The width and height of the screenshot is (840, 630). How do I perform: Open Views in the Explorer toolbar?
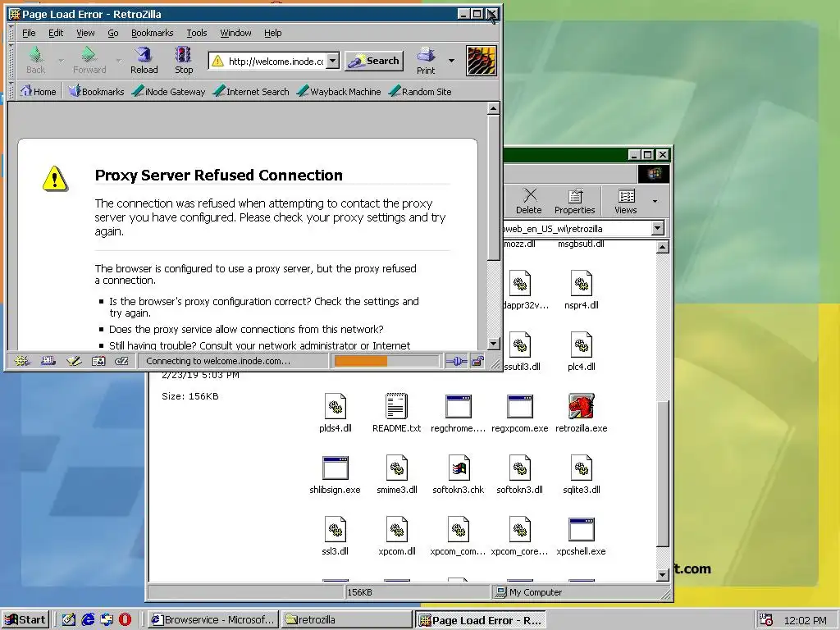(626, 202)
